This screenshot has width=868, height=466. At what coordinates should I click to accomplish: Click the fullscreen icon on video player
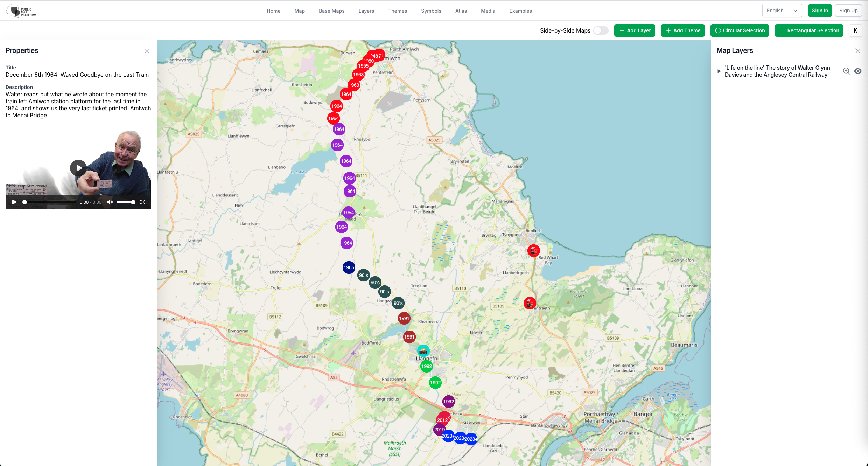(x=143, y=202)
